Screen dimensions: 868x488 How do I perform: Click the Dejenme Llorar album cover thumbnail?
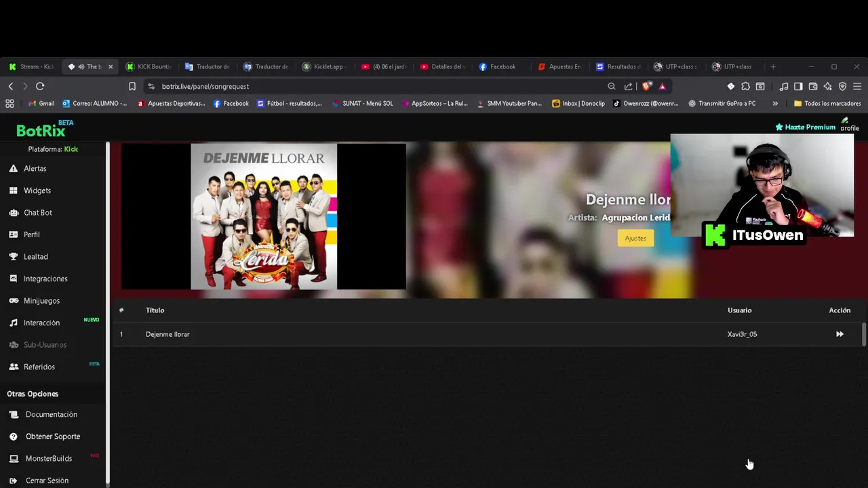click(264, 216)
